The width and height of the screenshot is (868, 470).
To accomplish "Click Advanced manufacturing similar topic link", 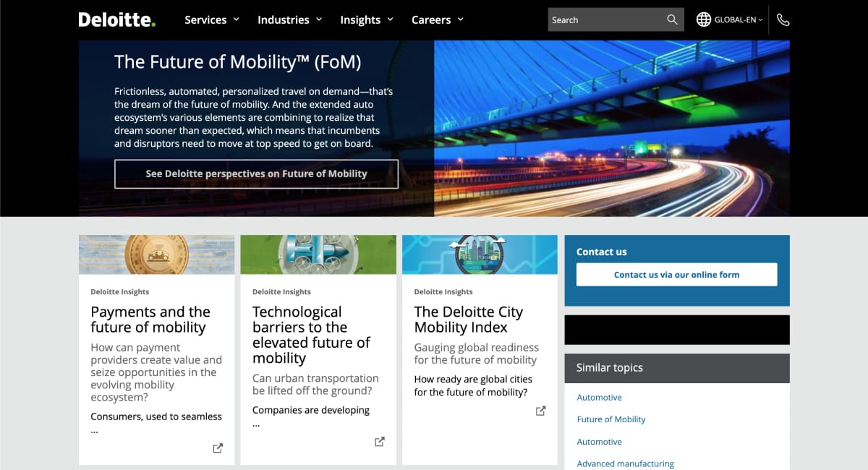I will click(625, 463).
